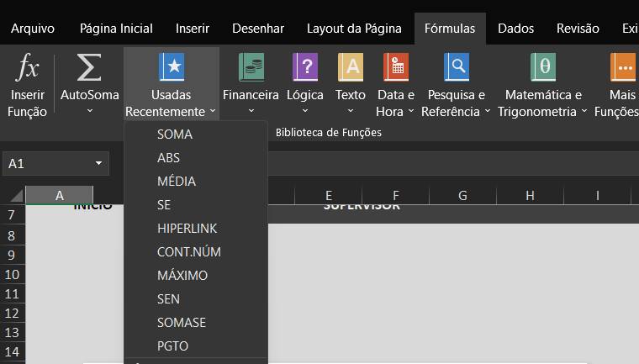This screenshot has width=639, height=364.
Task: Pick CONT.NÚM from the dropdown list
Action: (196, 252)
